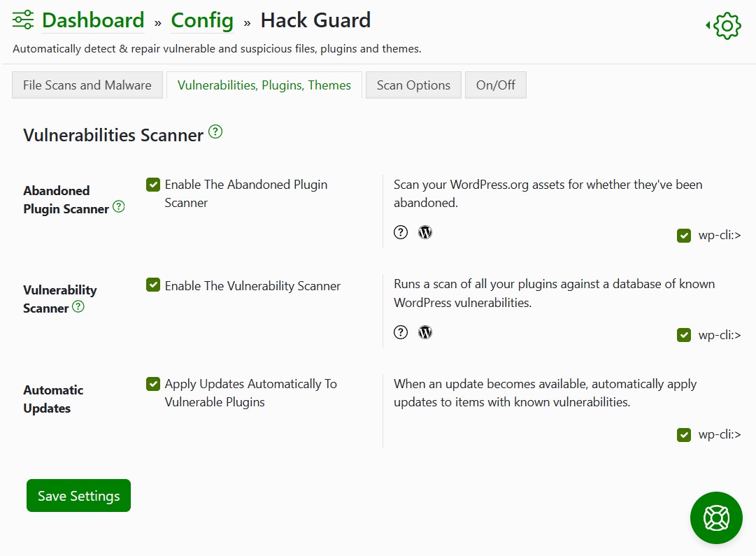The width and height of the screenshot is (756, 556).
Task: Click the Save Settings button
Action: pyautogui.click(x=78, y=496)
